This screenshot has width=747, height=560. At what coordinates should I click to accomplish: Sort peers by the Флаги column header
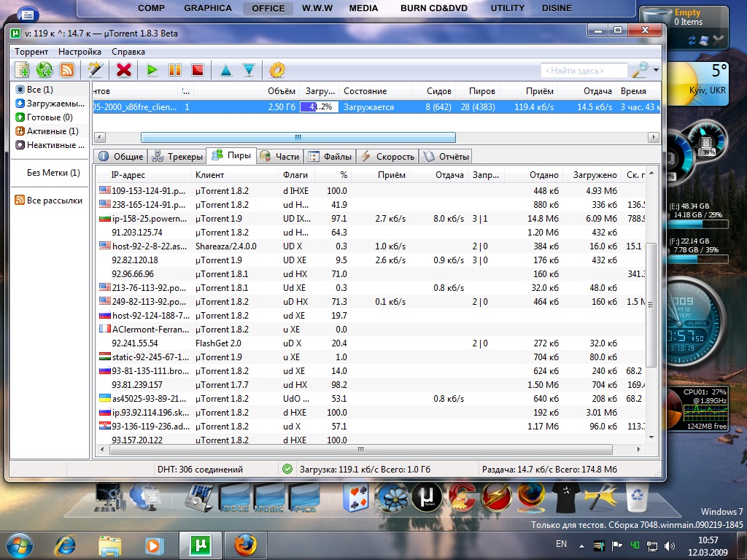point(295,175)
